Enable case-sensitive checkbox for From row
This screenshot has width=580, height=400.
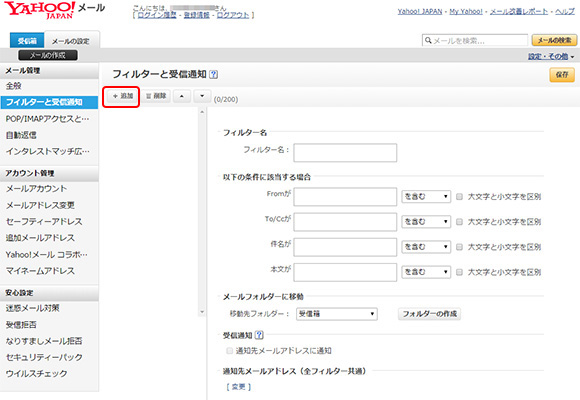pyautogui.click(x=459, y=196)
